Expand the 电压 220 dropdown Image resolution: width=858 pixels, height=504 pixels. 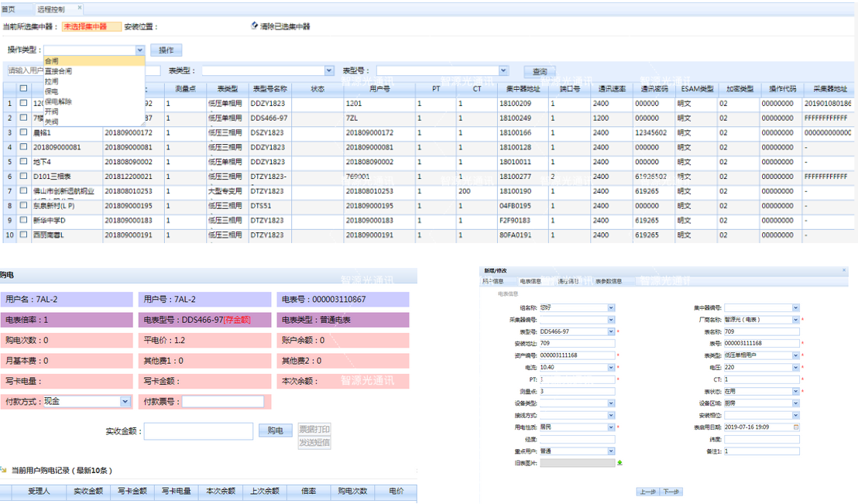(x=795, y=368)
